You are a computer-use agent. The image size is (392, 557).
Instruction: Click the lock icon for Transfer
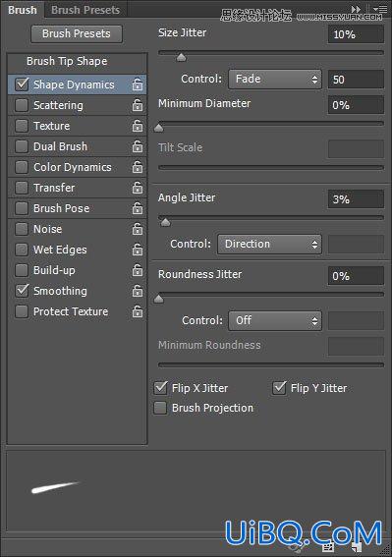[x=138, y=188]
